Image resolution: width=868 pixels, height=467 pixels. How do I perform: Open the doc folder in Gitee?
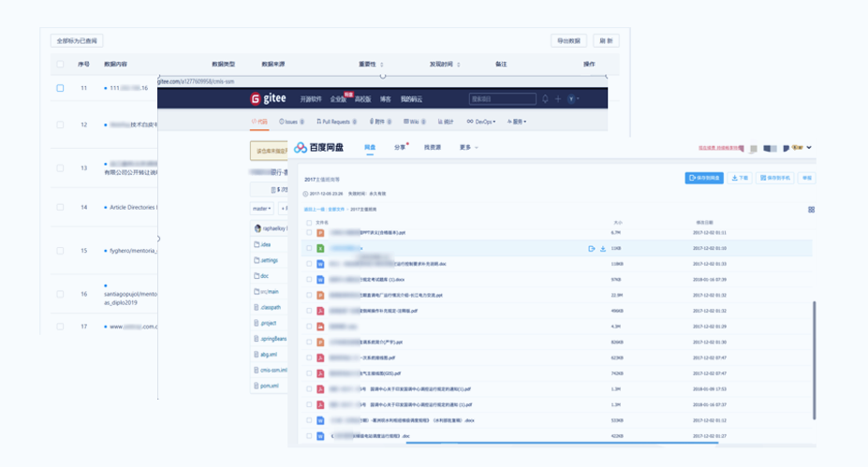(x=261, y=275)
